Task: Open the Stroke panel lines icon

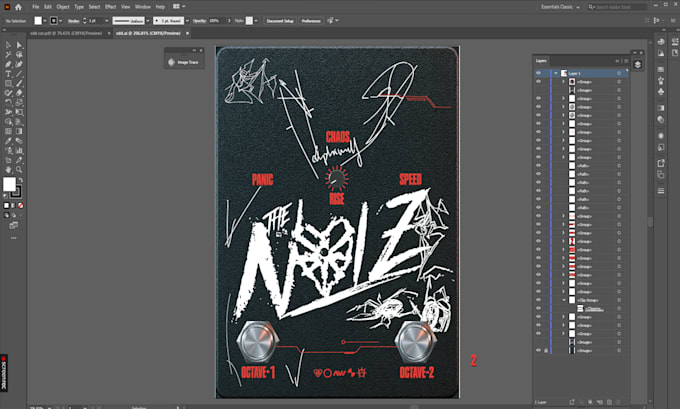Action: pos(661,191)
